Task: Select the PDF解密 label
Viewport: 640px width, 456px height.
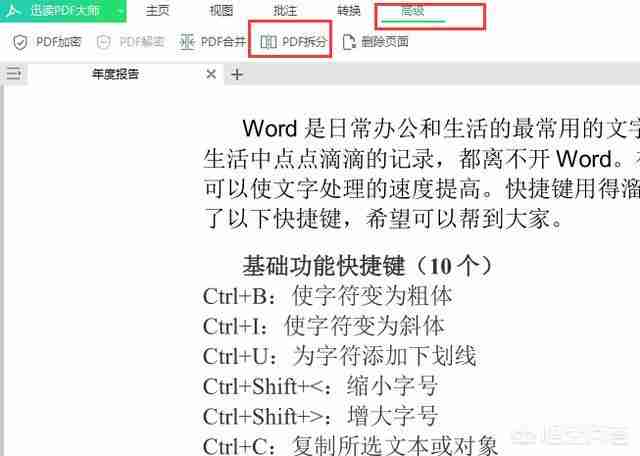Action: coord(142,41)
